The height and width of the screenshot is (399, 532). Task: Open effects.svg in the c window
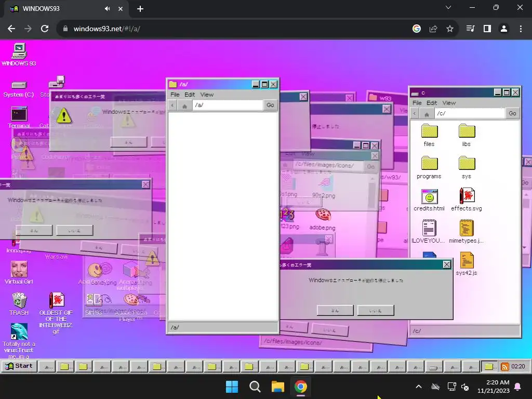(467, 200)
